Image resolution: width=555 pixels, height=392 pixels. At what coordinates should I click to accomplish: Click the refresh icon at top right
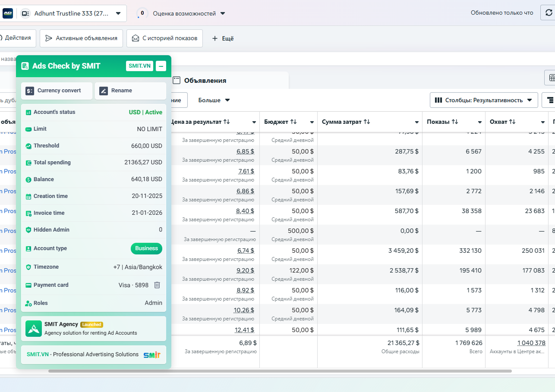point(549,13)
